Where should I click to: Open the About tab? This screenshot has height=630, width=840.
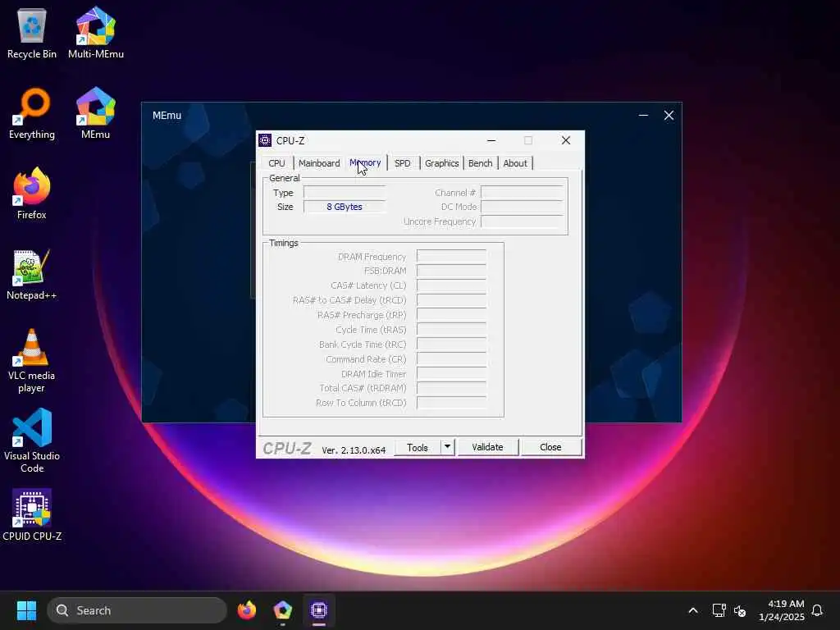click(515, 163)
